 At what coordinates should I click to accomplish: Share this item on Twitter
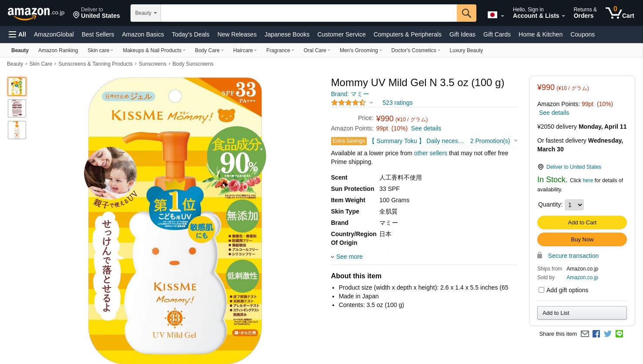608,334
